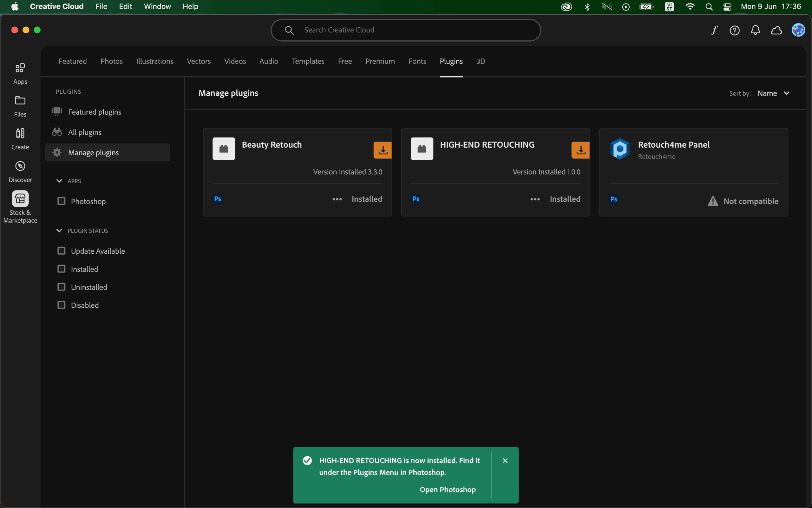Select Manage plugins in sidebar
812x508 pixels.
point(108,152)
